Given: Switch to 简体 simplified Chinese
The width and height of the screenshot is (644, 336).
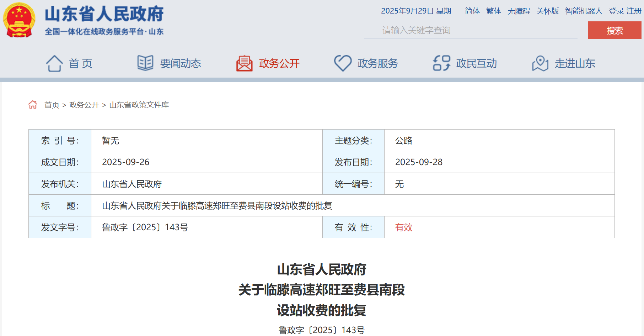Looking at the screenshot, I should [472, 11].
